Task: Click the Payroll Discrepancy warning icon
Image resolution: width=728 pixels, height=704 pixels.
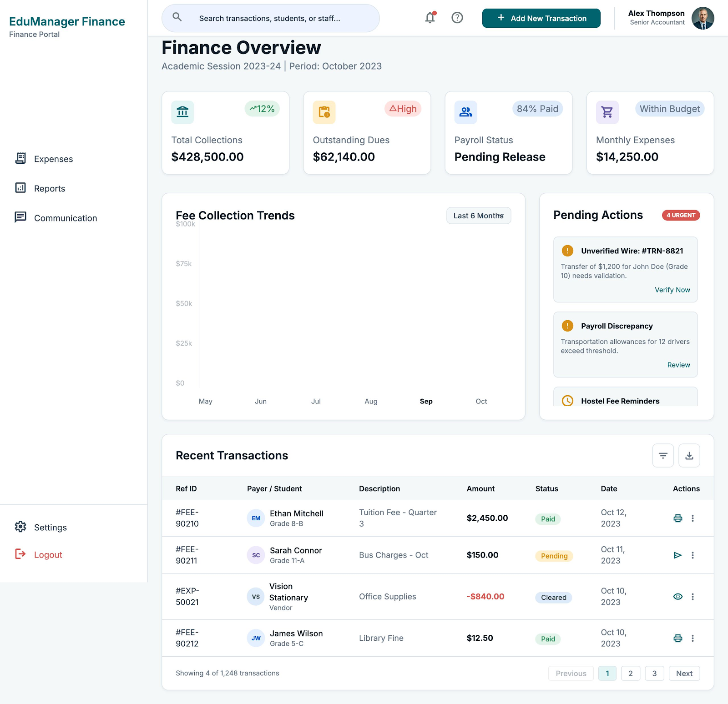Action: coord(567,326)
